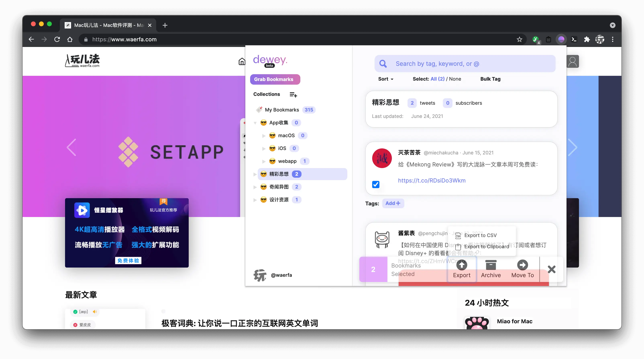Click the Export up-arrow icon

[462, 265]
